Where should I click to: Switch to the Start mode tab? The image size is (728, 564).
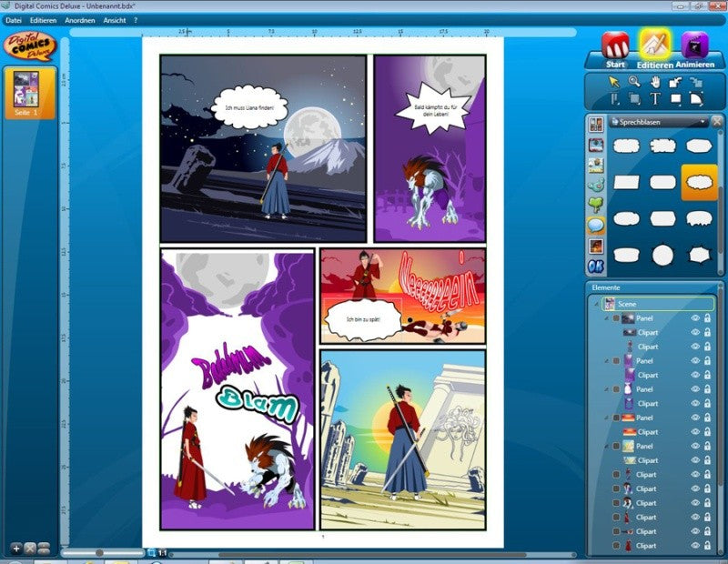pos(615,50)
